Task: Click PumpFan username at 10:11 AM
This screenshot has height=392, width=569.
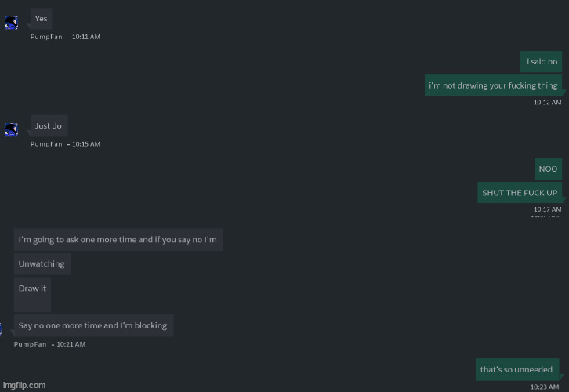Action: click(47, 37)
